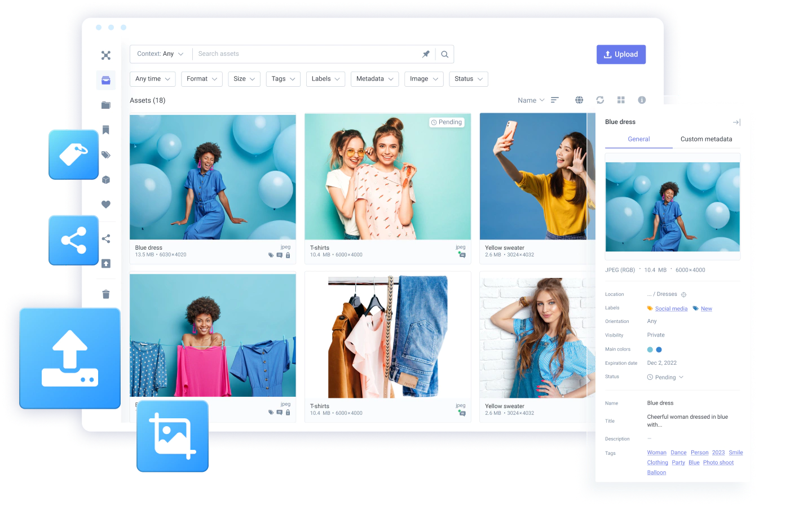
Task: Select the General tab
Action: pos(639,139)
